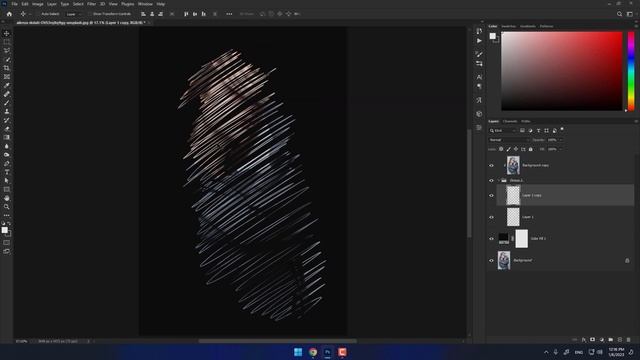Open the Character panel icon
This screenshot has width=640, height=360.
tap(479, 77)
